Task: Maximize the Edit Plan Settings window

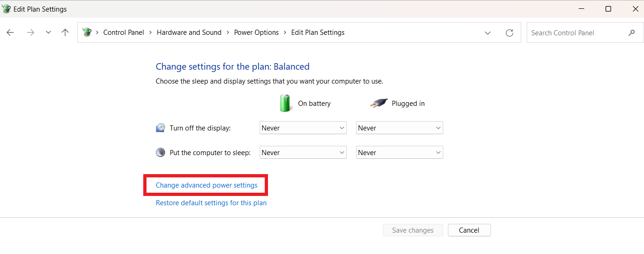Action: [x=608, y=9]
